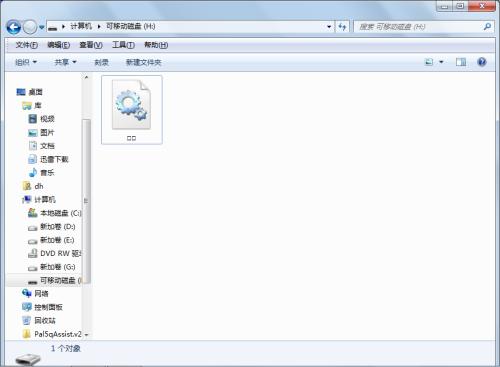
Task: Go back with the blue Back arrow
Action: [x=14, y=27]
